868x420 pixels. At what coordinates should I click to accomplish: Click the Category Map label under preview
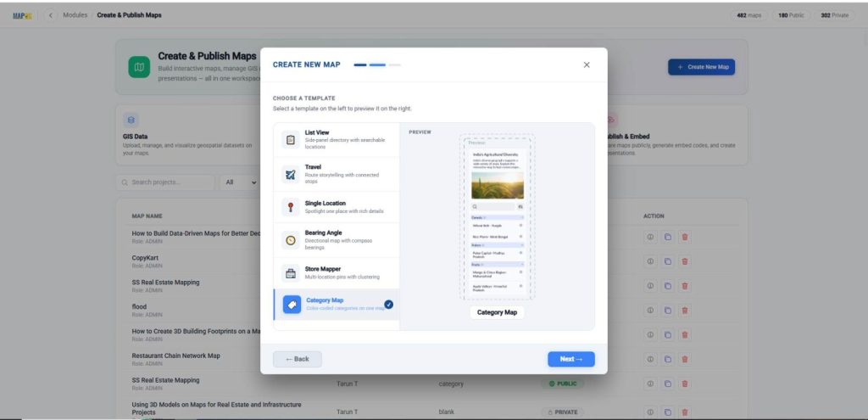497,312
